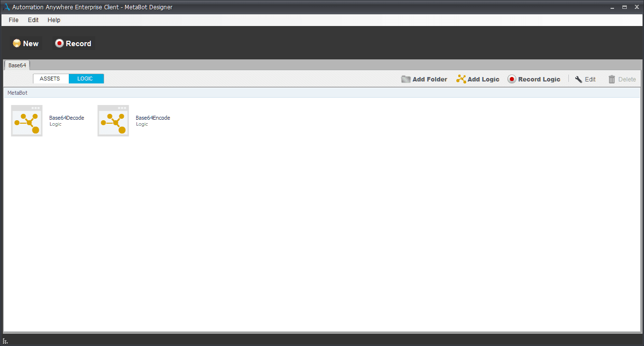This screenshot has width=644, height=346.
Task: Switch to the LOGIC view
Action: tap(85, 79)
